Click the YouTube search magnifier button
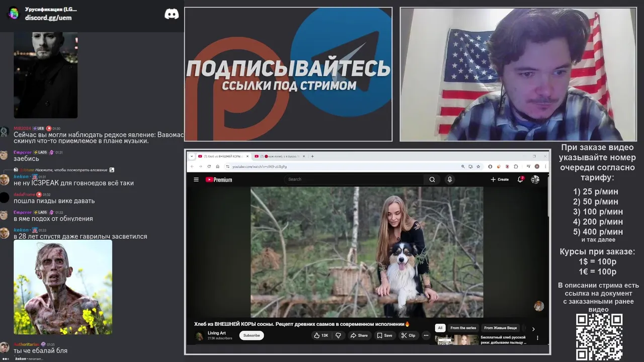Viewport: 644px width, 362px height. pos(432,179)
